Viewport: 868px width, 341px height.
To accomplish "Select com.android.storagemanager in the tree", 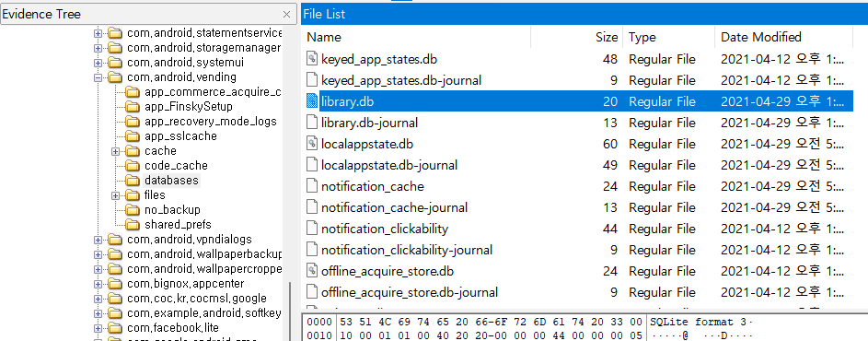I will coord(203,48).
